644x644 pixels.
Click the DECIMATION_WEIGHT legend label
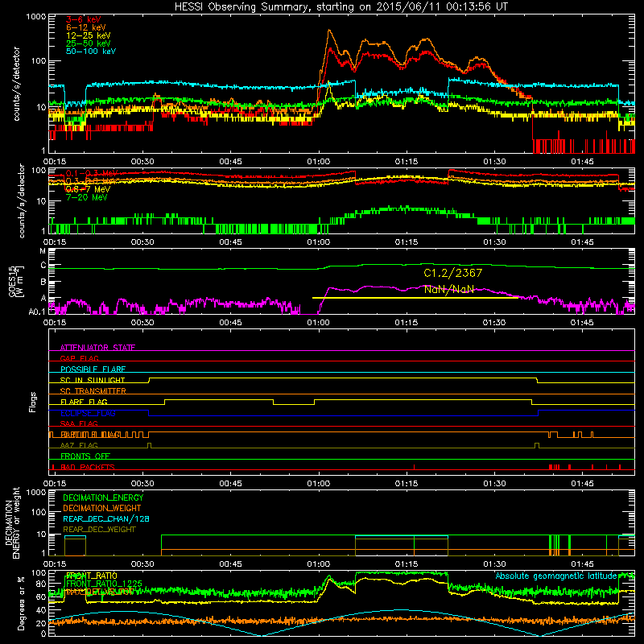(102, 509)
